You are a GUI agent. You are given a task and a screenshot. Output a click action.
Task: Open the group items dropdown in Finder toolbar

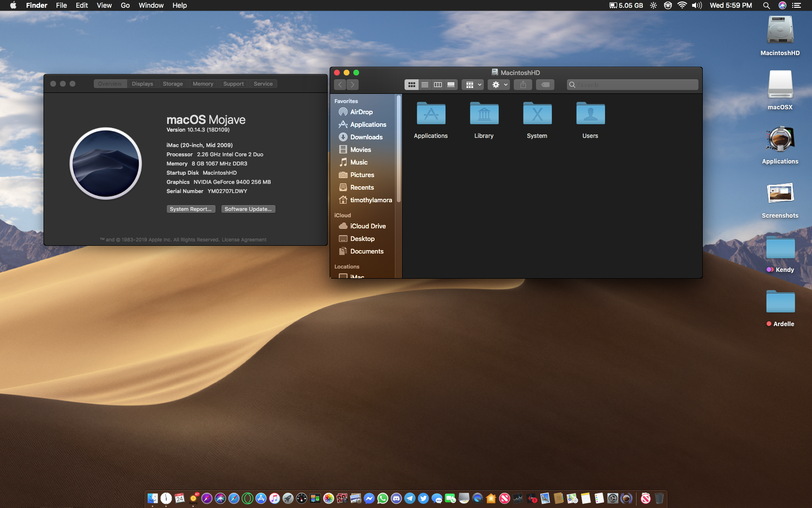tap(473, 85)
